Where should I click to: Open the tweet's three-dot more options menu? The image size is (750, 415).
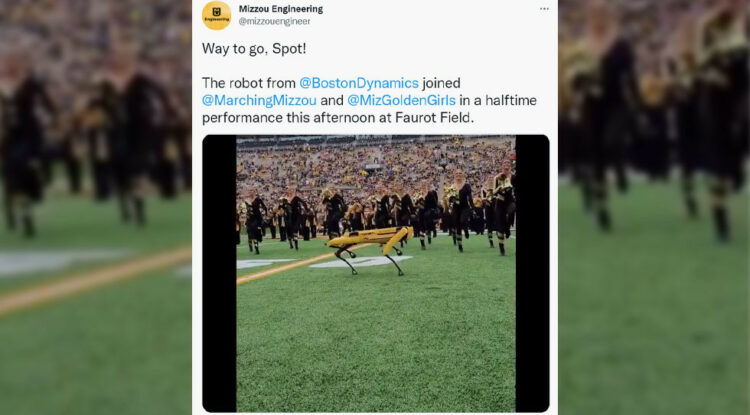tap(544, 9)
